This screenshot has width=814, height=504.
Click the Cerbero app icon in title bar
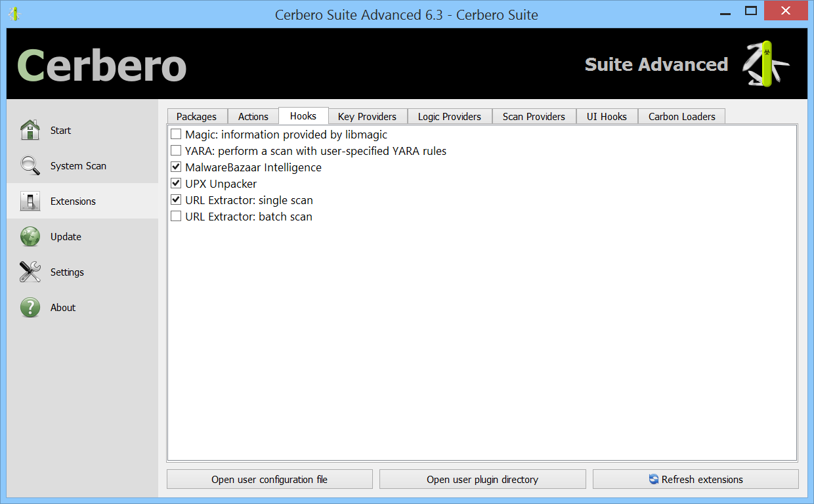click(14, 14)
